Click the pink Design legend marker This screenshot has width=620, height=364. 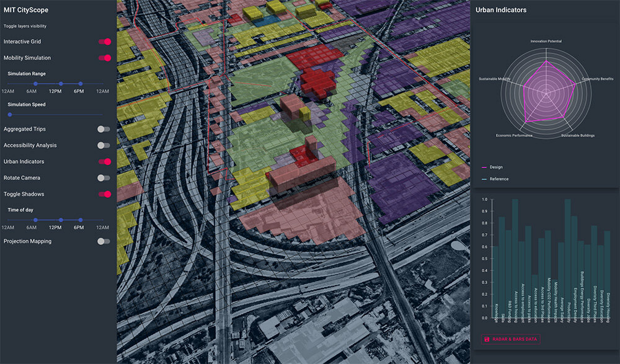point(484,167)
